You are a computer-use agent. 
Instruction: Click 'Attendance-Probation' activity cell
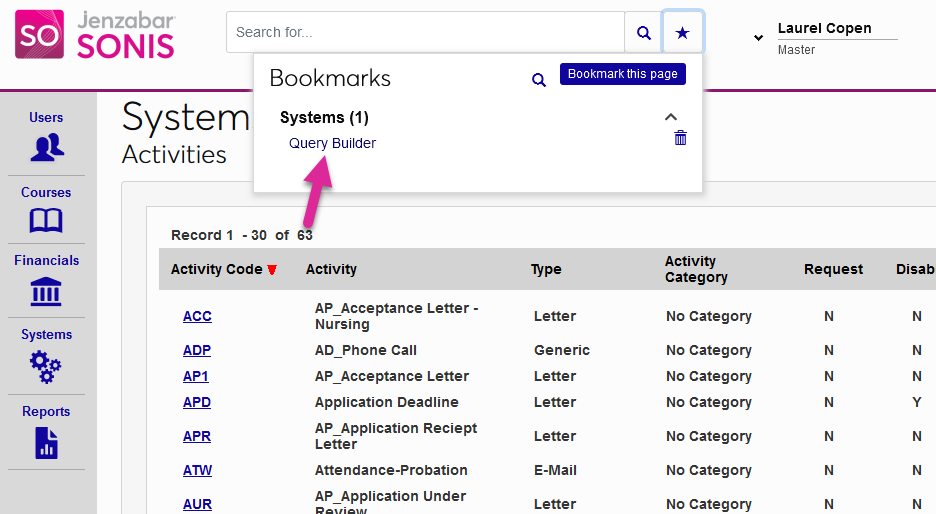[x=391, y=470]
